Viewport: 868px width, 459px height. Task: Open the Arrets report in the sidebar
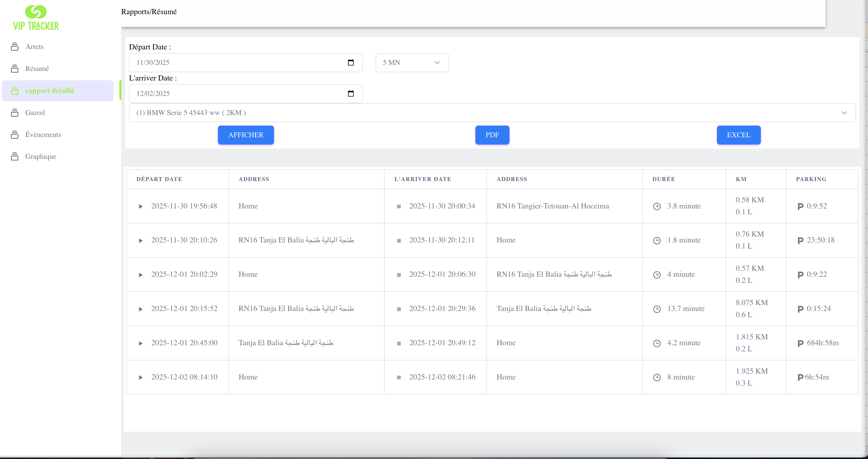click(x=34, y=46)
